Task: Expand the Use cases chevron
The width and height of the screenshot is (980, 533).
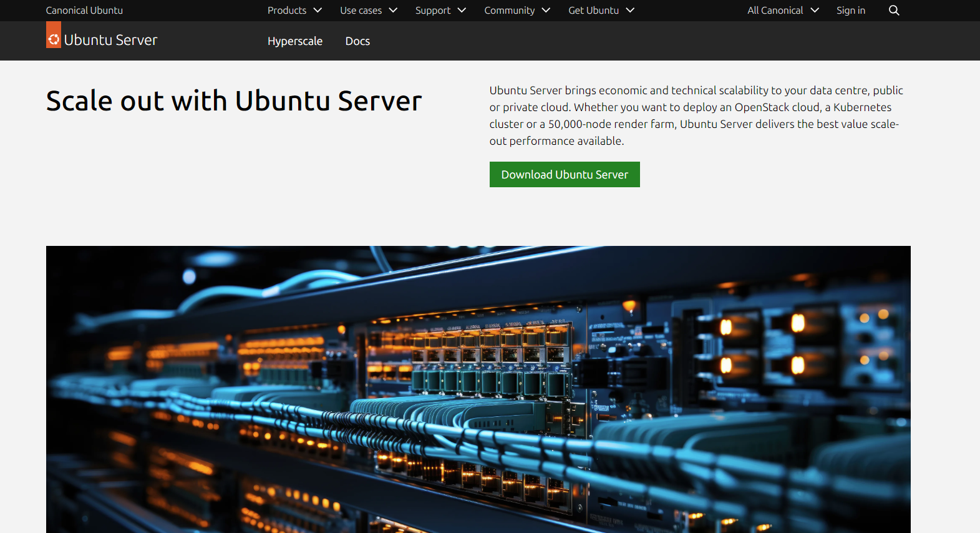Action: (x=393, y=11)
